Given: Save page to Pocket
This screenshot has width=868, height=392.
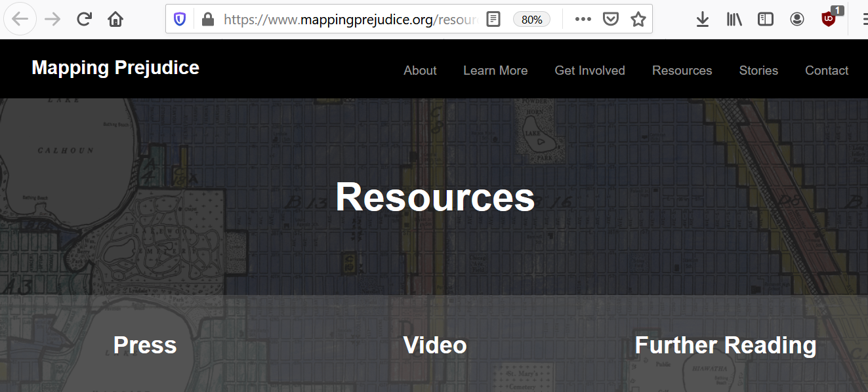Looking at the screenshot, I should (611, 19).
